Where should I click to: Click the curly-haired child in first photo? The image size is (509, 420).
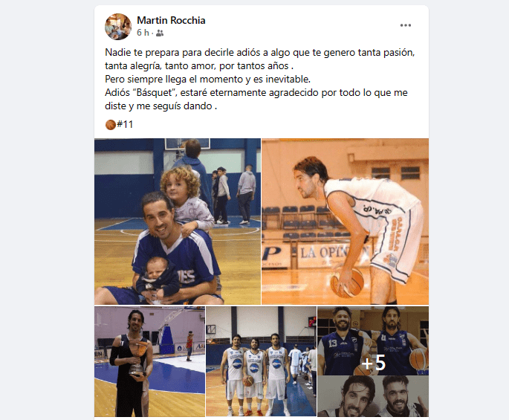184,200
